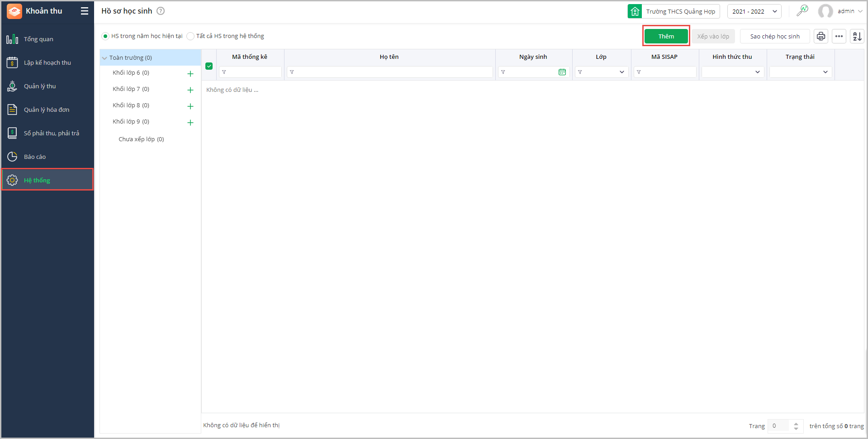868x439 pixels.
Task: Click the admin user avatar
Action: [825, 11]
